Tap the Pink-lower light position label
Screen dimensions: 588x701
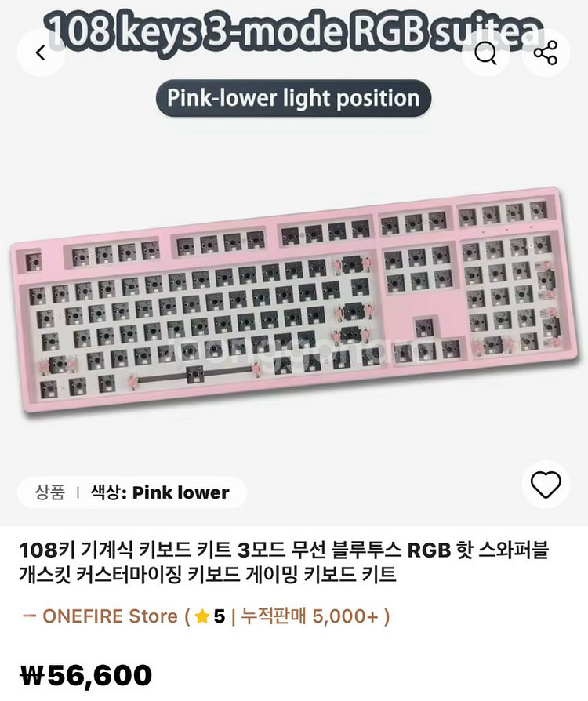tap(293, 99)
